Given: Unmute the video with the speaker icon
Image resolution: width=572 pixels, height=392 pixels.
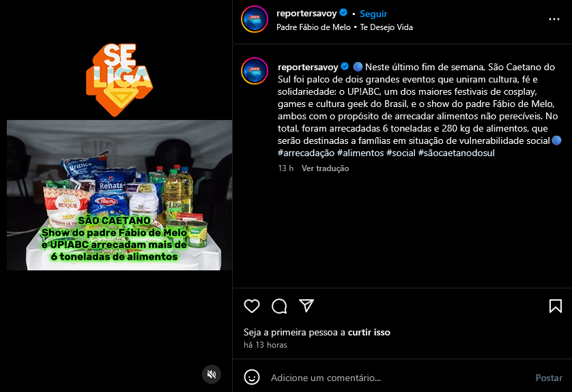Looking at the screenshot, I should pos(212,374).
